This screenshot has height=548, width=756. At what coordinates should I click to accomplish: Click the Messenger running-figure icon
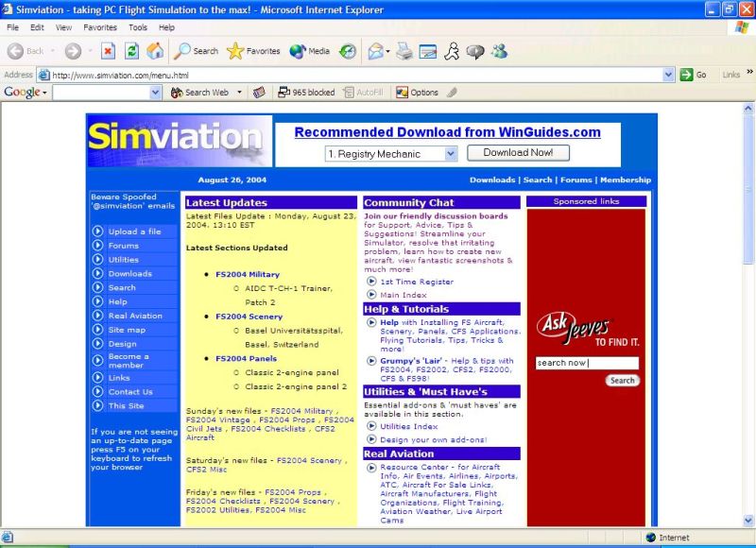452,51
